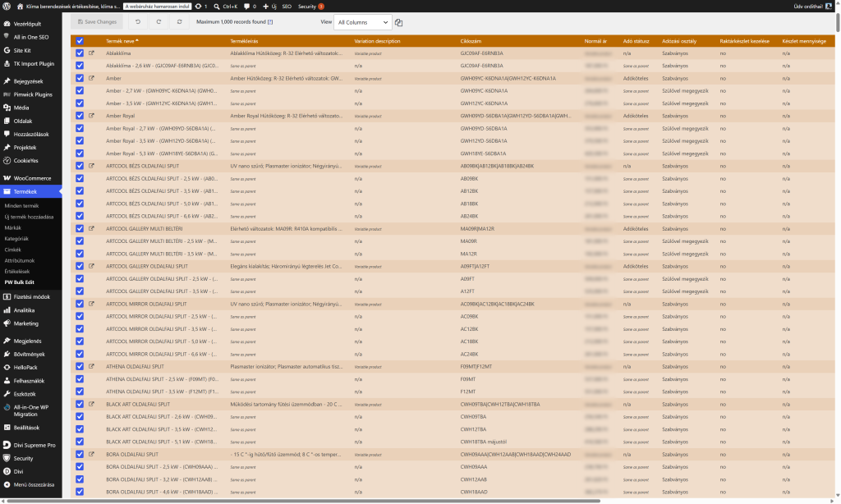Open the View All Columns dropdown
841x504 pixels.
point(362,22)
